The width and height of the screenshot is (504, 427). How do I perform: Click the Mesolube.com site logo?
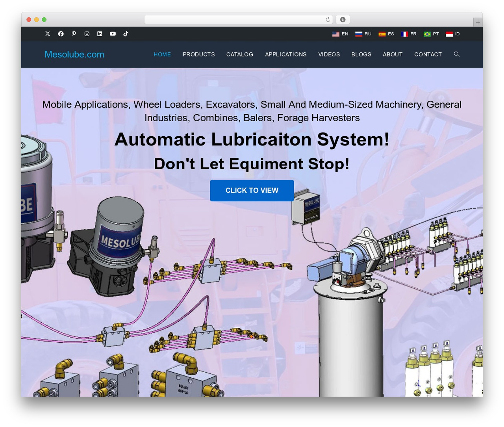pos(74,54)
